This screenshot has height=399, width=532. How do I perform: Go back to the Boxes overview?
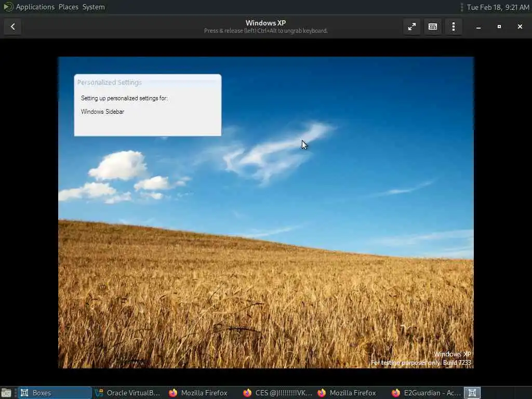[x=13, y=26]
